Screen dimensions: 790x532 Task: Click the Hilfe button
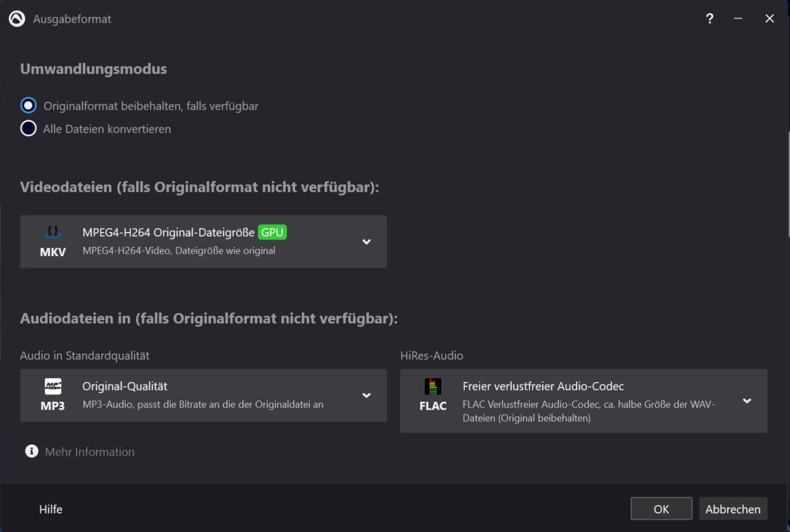(51, 509)
